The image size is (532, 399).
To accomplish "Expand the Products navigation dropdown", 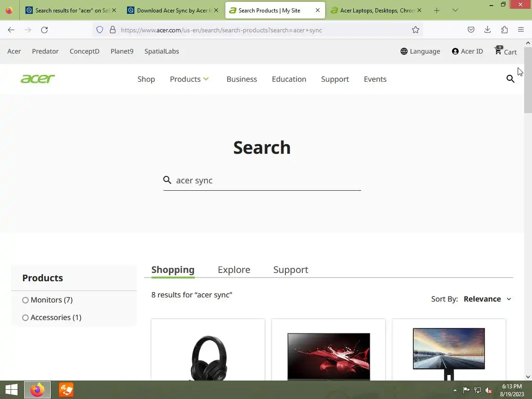I will tap(189, 79).
